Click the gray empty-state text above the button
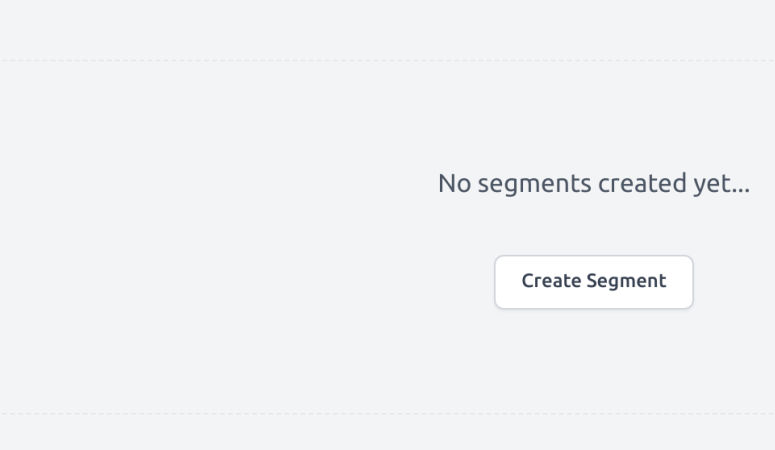This screenshot has height=450, width=775. [594, 183]
